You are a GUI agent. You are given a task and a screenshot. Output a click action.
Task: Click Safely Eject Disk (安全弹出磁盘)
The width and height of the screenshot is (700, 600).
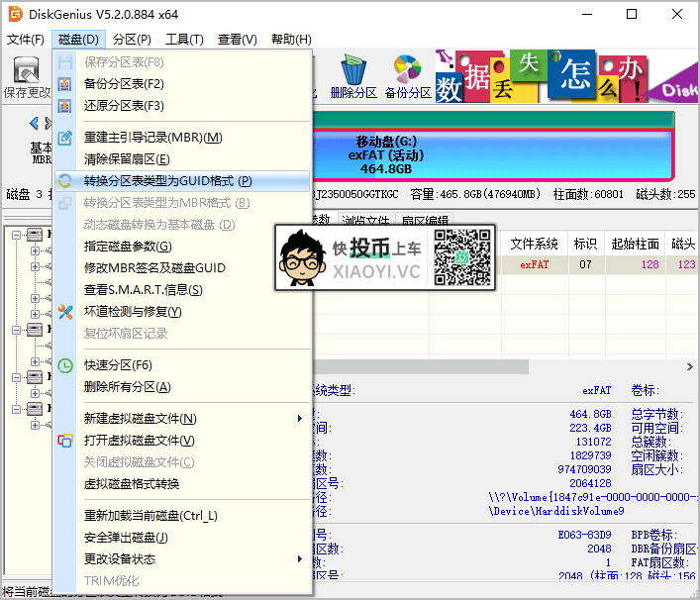tap(126, 538)
